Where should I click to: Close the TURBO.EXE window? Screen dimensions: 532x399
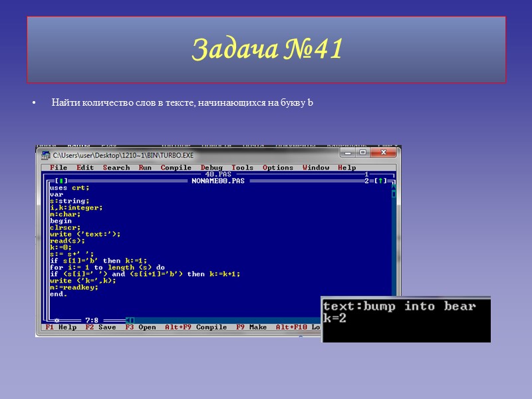pos(384,153)
